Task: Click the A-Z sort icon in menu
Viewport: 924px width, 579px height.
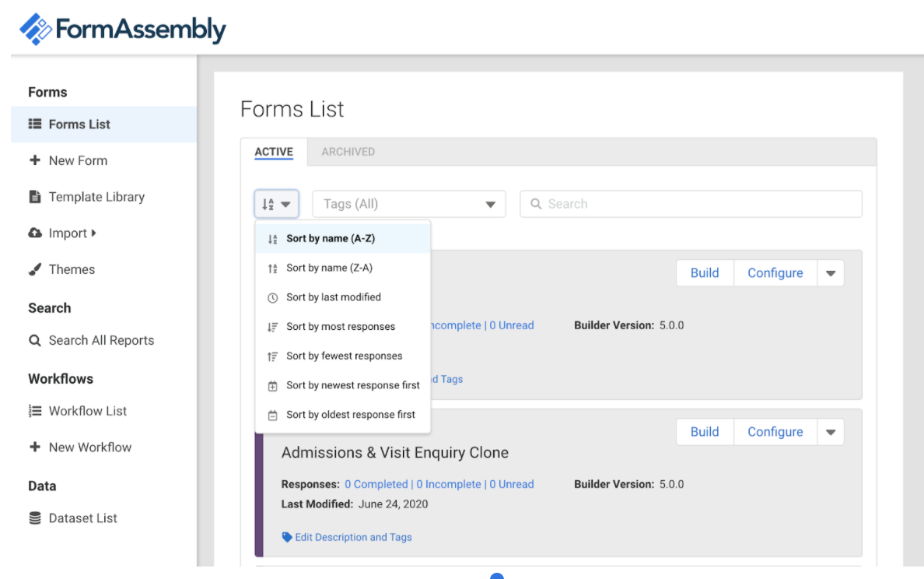Action: tap(272, 239)
